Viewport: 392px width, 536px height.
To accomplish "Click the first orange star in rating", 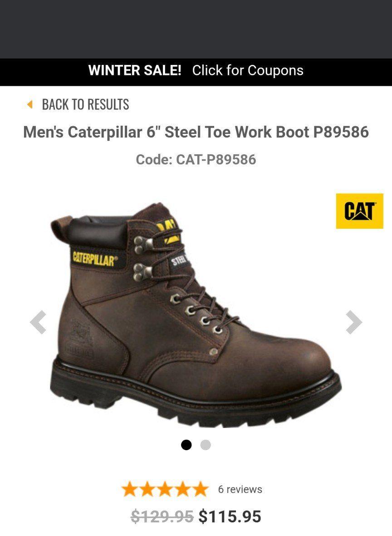I will (130, 489).
